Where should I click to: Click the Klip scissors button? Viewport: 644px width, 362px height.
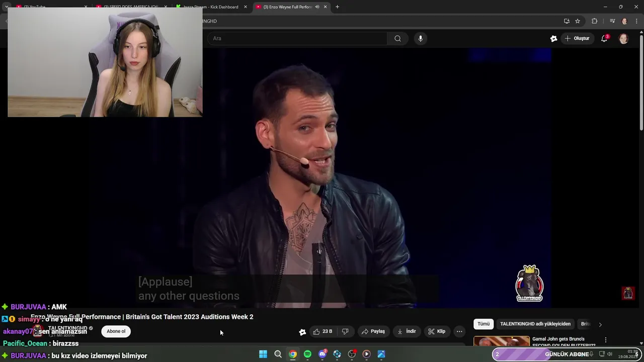click(x=436, y=331)
